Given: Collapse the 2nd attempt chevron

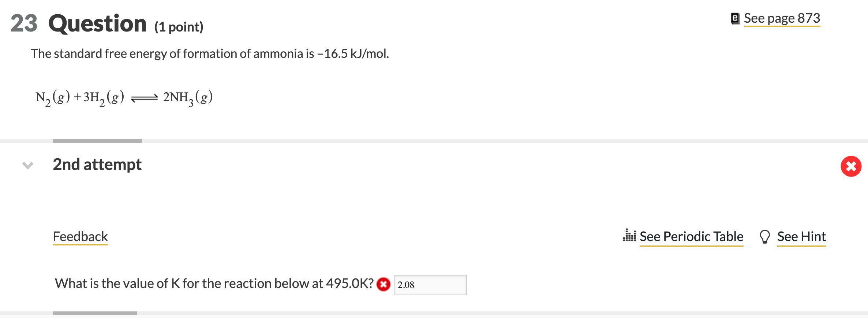Looking at the screenshot, I should pyautogui.click(x=28, y=165).
